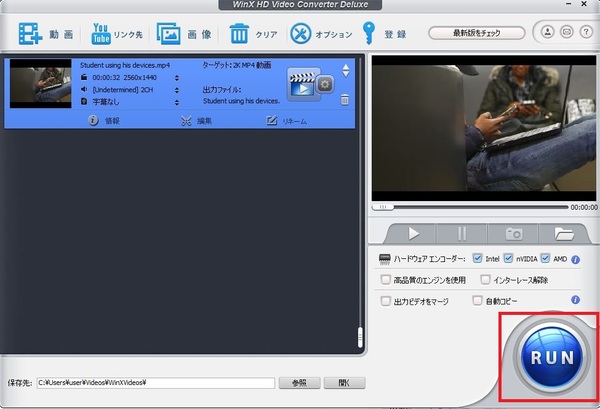Expand subtitle 字幕なし selector
The width and height of the screenshot is (600, 409).
[177, 103]
